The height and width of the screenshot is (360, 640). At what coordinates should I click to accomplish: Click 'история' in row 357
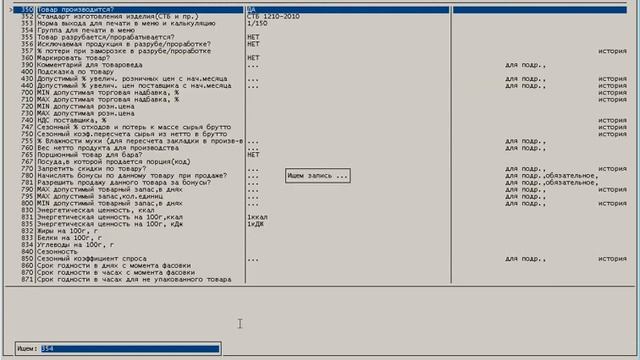coord(612,51)
